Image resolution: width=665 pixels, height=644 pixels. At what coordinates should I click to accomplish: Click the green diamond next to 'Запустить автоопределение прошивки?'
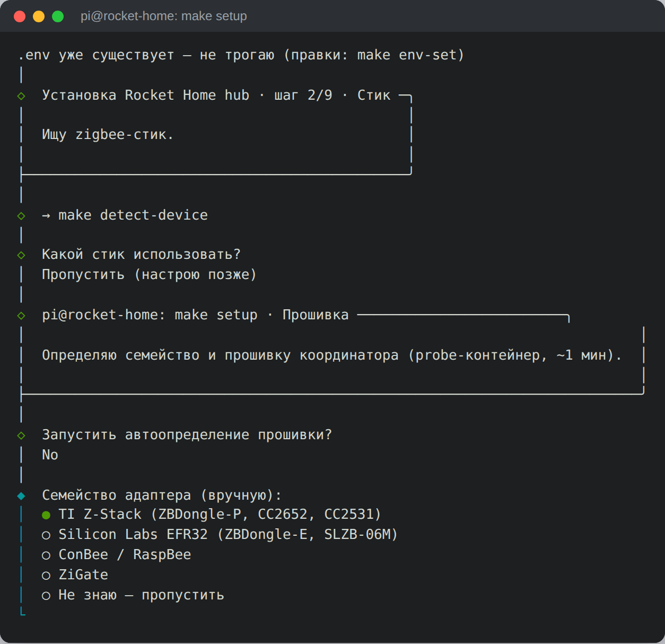(x=21, y=436)
